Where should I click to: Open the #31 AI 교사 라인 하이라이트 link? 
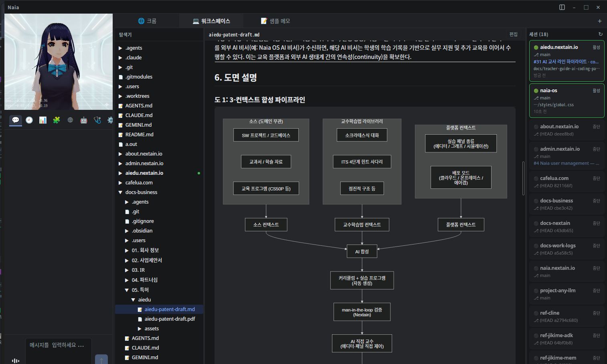[565, 61]
